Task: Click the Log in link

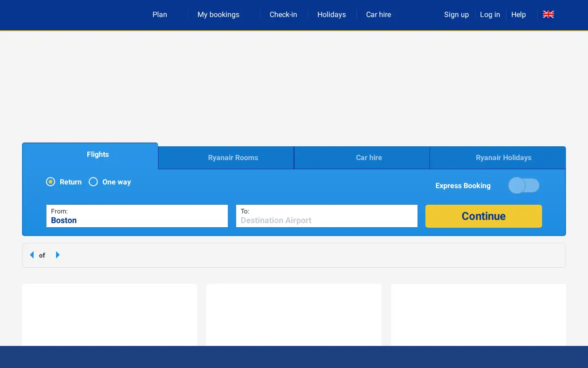Action: point(490,15)
